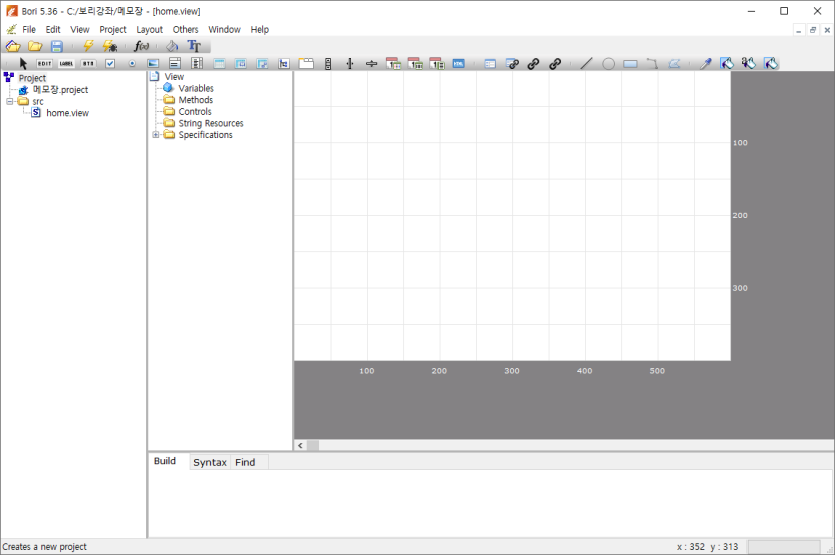
Task: Select the Variables tree item
Action: pyautogui.click(x=196, y=88)
